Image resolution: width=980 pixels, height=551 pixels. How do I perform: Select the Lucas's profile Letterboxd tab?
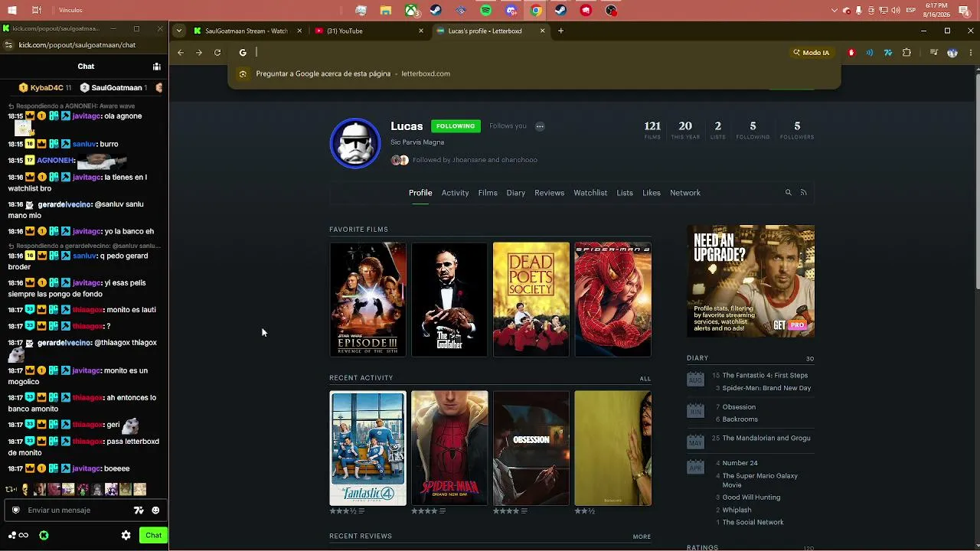point(489,31)
